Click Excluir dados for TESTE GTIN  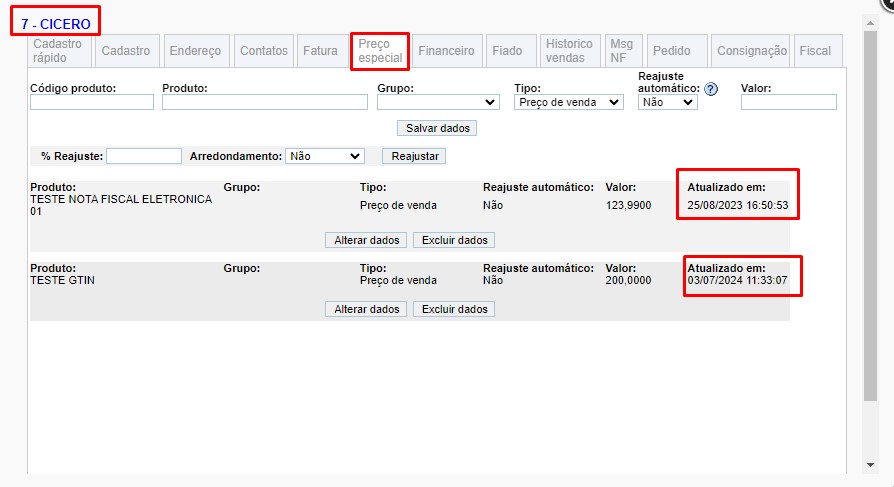(454, 309)
